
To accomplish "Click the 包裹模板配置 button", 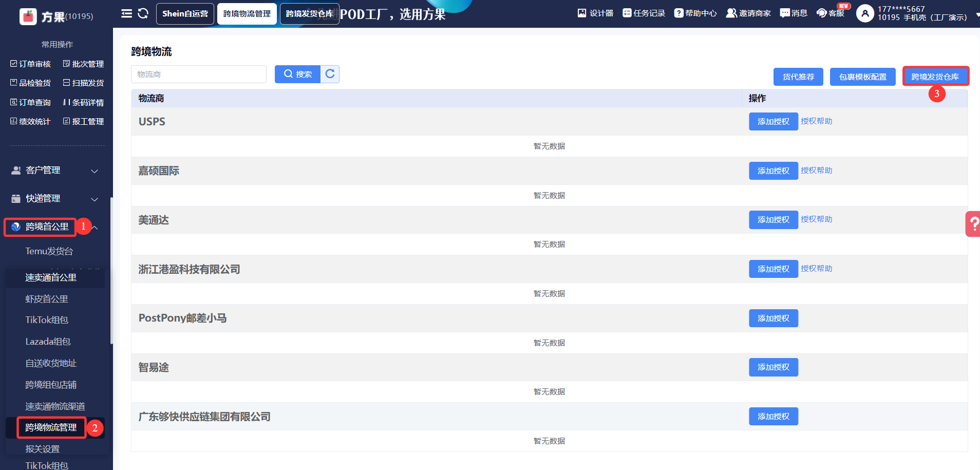I will coord(863,77).
